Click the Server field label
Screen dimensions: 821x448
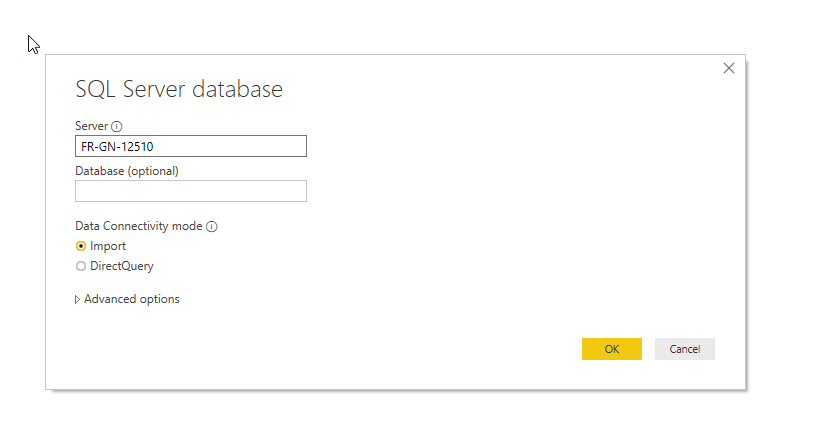[91, 126]
